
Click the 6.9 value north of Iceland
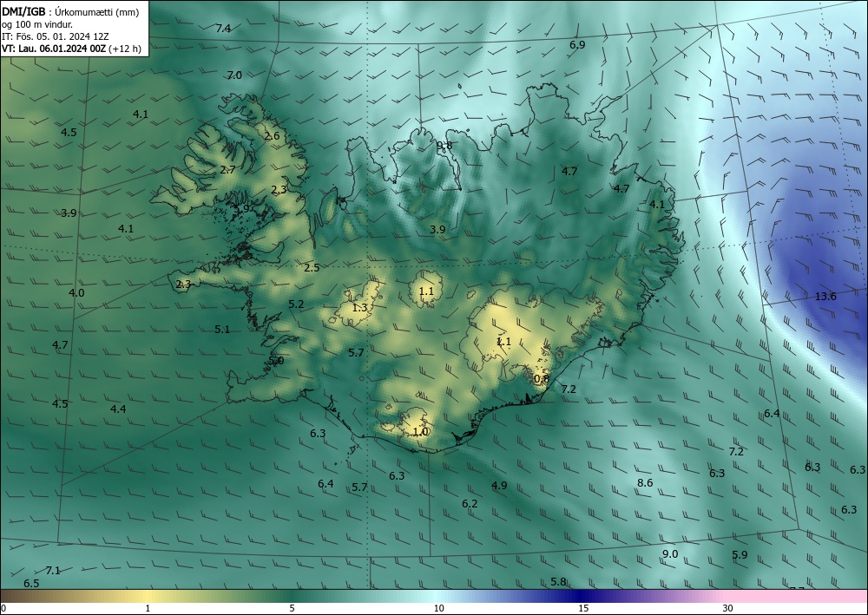coord(577,45)
